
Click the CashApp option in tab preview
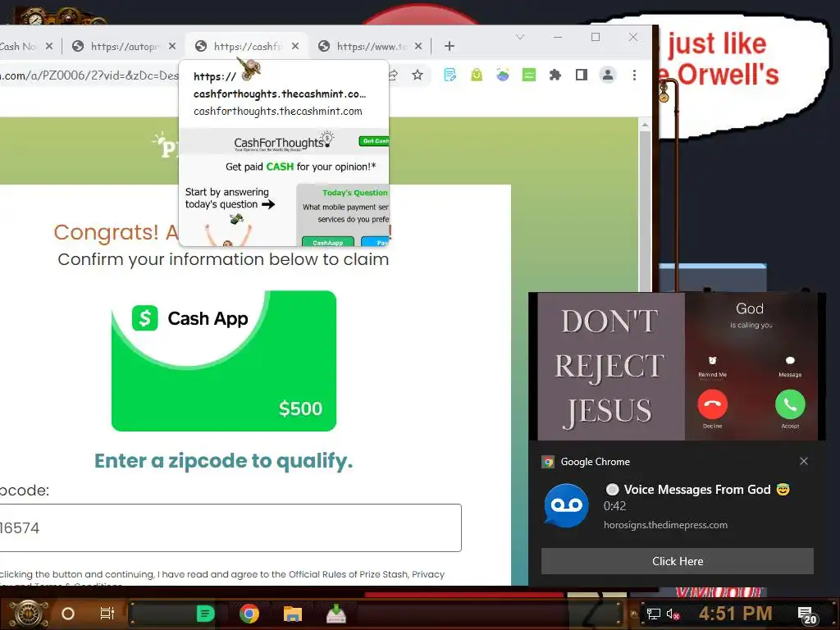327,242
